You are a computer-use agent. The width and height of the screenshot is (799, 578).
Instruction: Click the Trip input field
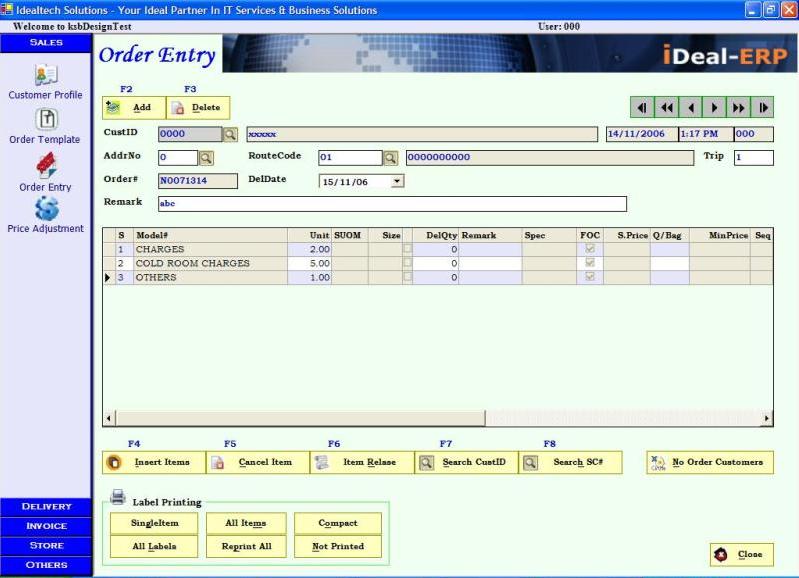(x=753, y=157)
